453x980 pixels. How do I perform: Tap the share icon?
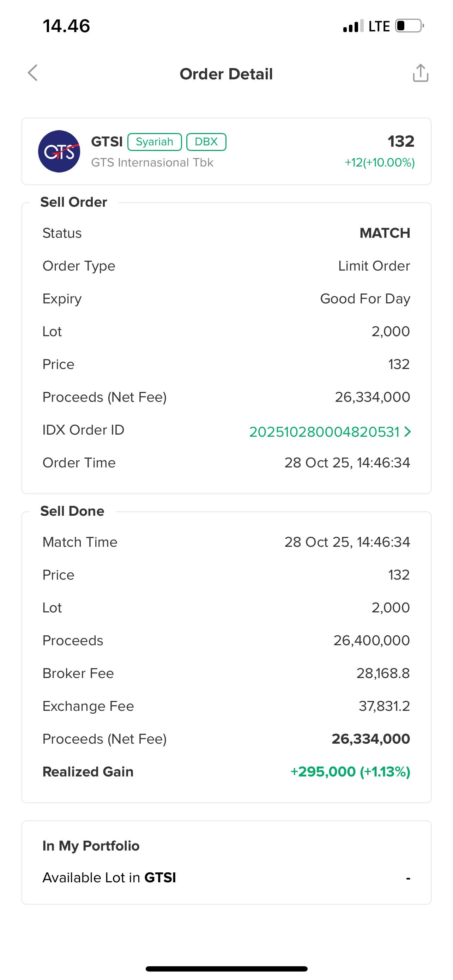[420, 73]
